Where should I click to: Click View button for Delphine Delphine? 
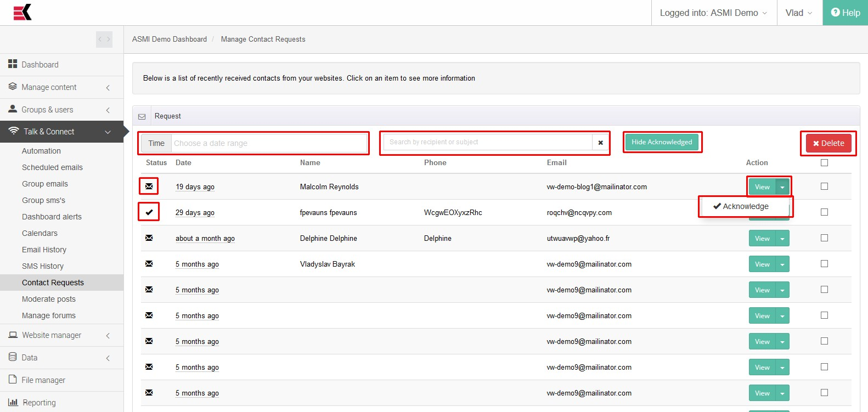point(762,239)
